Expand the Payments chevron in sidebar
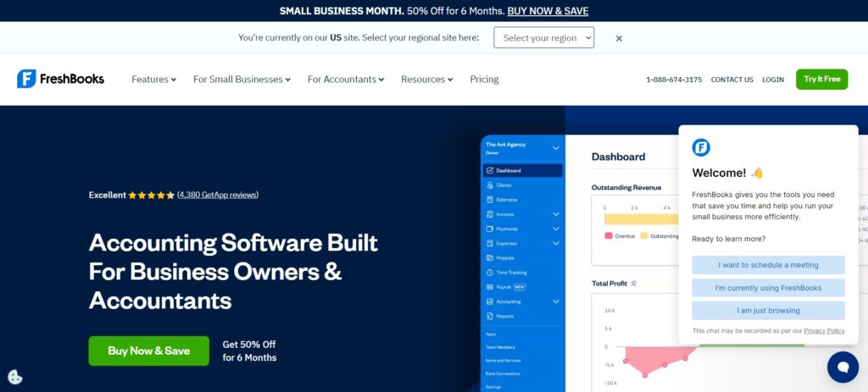Image resolution: width=868 pixels, height=392 pixels. pos(556,229)
